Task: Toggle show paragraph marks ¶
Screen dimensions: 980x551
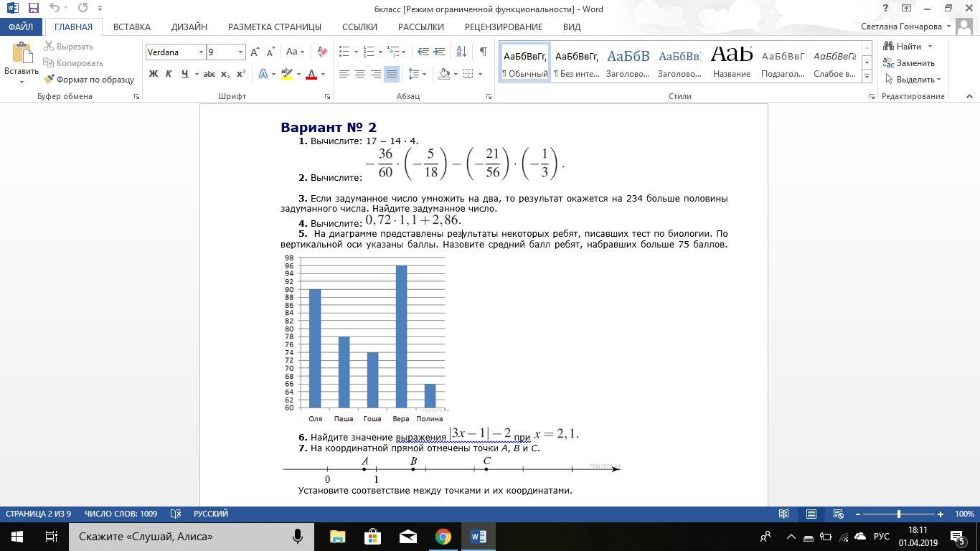Action: coord(484,52)
